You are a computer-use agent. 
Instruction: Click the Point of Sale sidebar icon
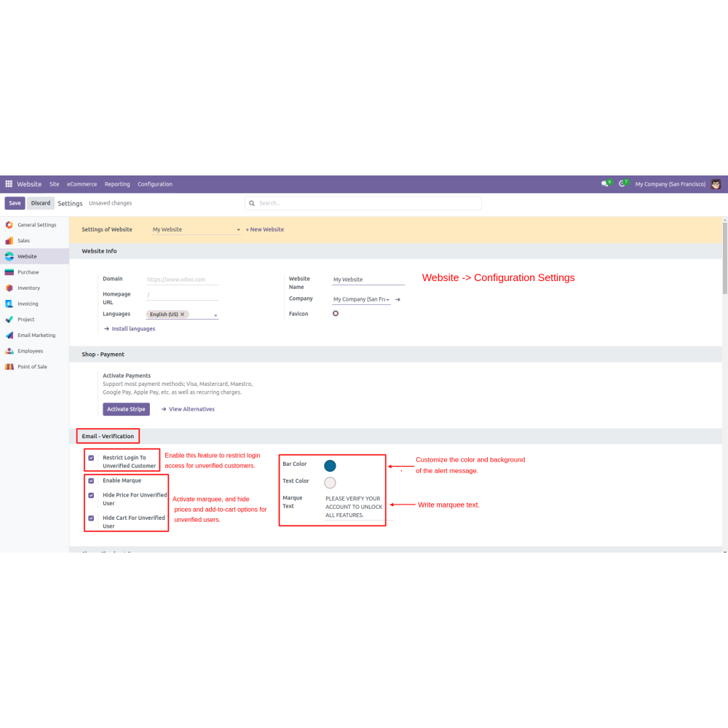click(9, 367)
